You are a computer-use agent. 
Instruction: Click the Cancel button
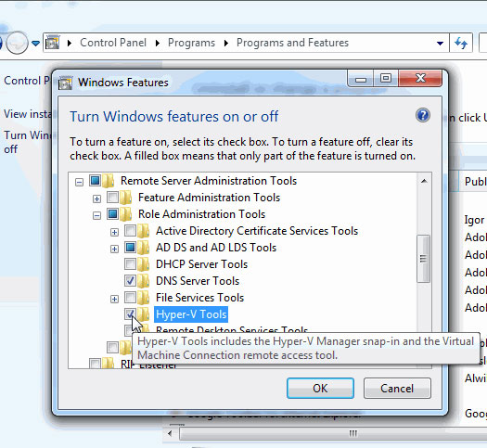point(397,388)
